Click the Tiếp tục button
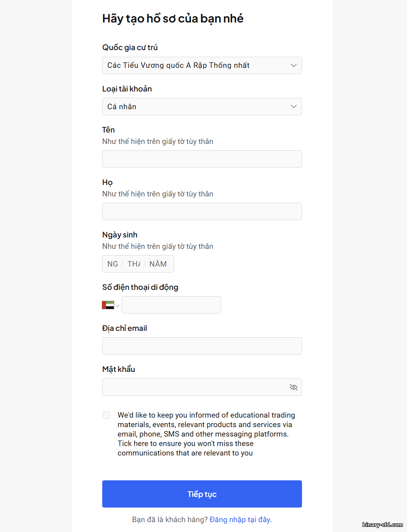 [202, 494]
